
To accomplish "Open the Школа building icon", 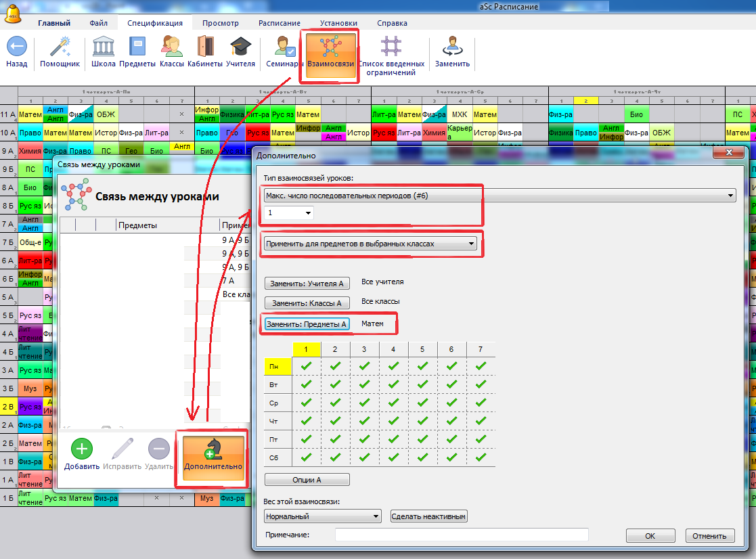I will tap(103, 47).
